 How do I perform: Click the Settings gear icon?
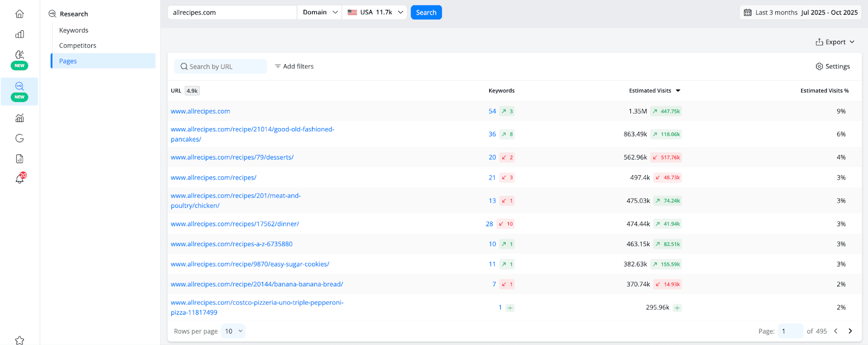[x=819, y=66]
